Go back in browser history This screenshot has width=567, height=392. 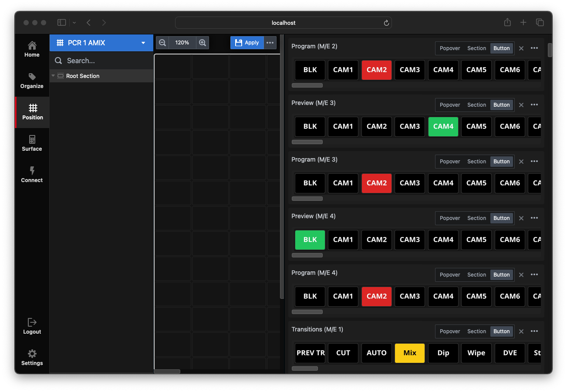coord(88,22)
